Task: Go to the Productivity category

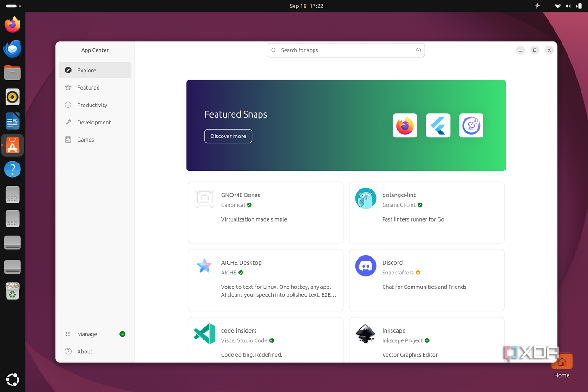Action: click(95, 105)
